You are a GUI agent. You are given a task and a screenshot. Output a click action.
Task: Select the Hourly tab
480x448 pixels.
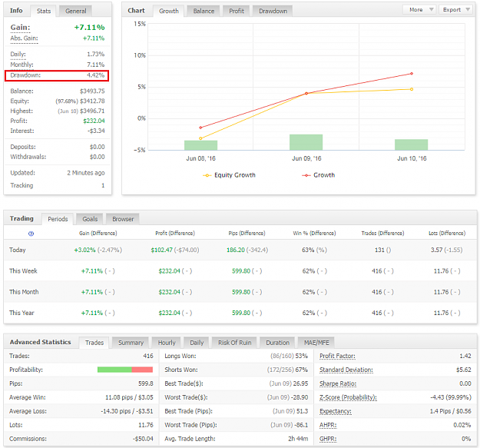(167, 343)
